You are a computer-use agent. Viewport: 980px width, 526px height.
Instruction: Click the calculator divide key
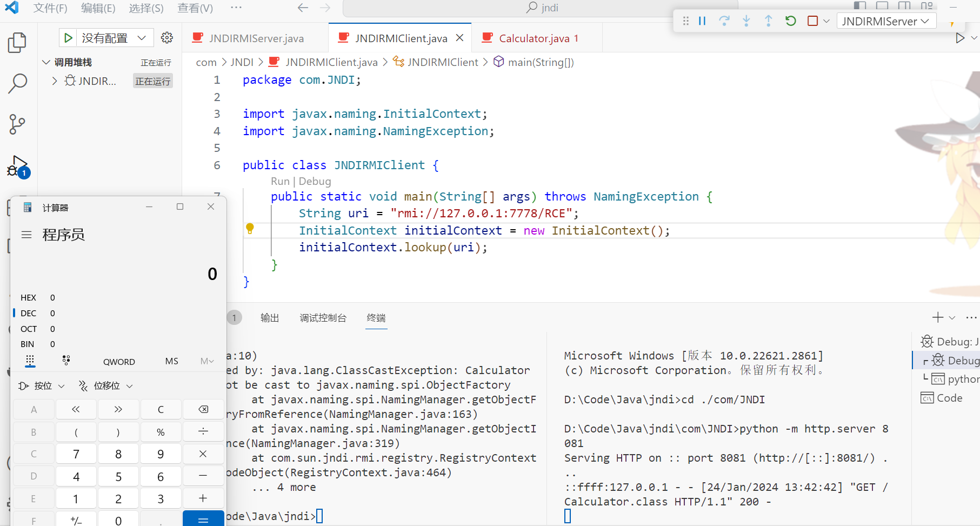pos(203,431)
